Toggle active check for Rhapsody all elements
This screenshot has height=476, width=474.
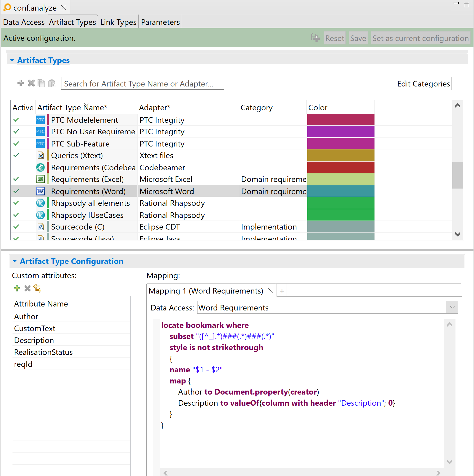pos(16,203)
